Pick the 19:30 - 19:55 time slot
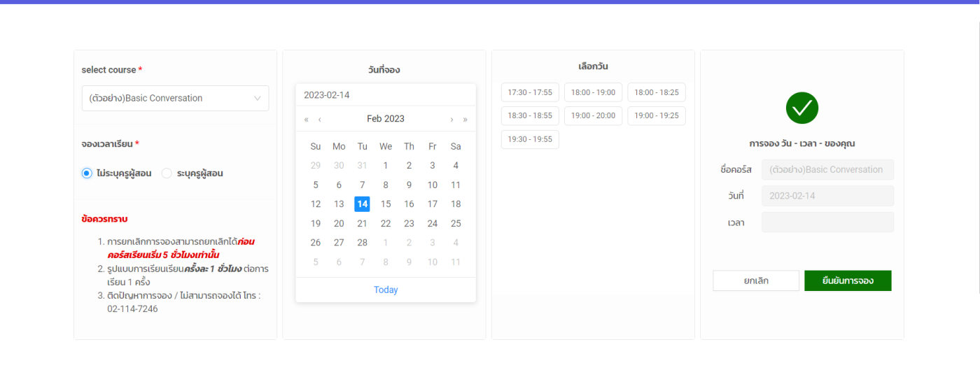 coord(530,139)
